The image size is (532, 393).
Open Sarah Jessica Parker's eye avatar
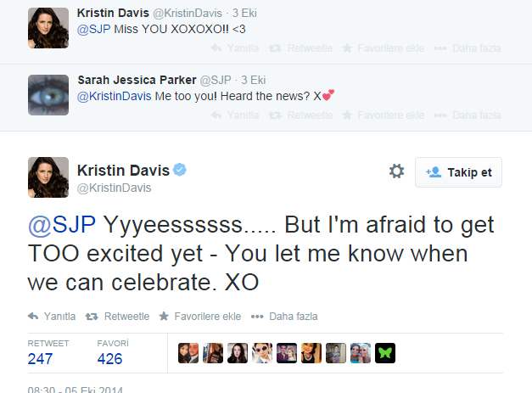pos(48,95)
